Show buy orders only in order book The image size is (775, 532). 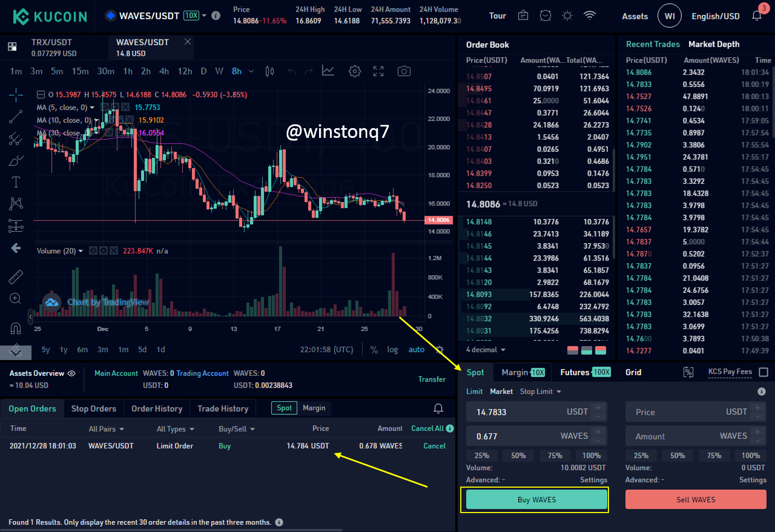pyautogui.click(x=586, y=350)
